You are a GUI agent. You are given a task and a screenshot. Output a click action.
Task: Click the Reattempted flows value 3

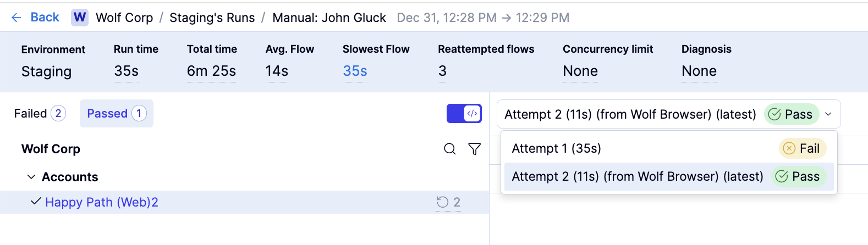tap(442, 71)
